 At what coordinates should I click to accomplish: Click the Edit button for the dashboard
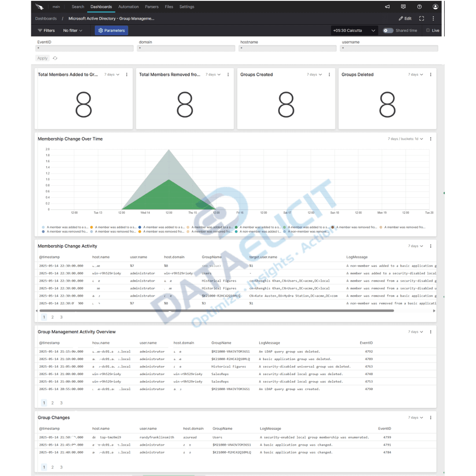(x=405, y=19)
